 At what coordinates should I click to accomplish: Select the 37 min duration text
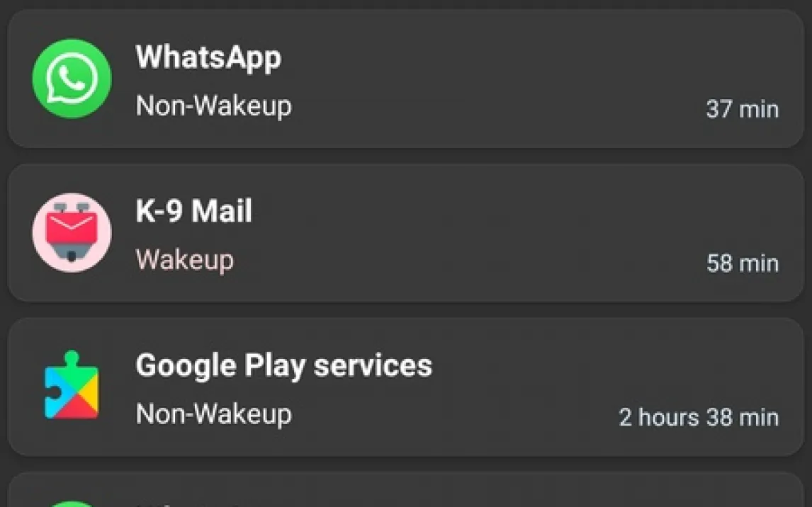point(742,109)
